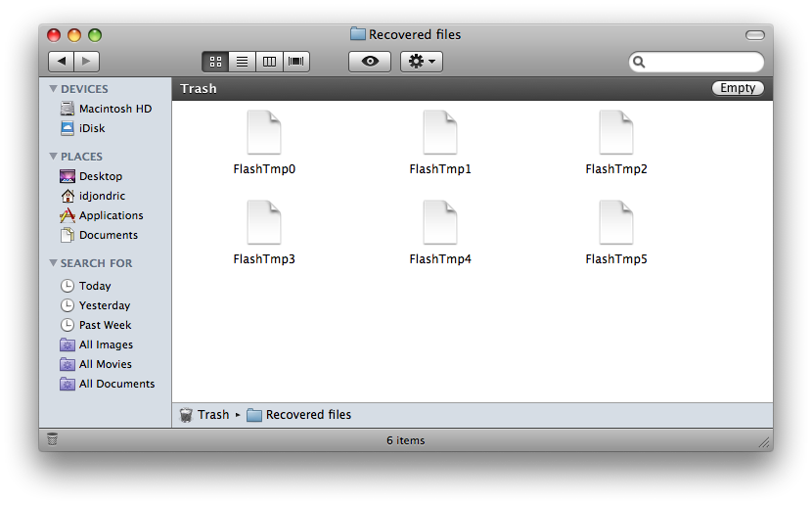Open Quick Look with the eye button
812x505 pixels.
[x=370, y=62]
